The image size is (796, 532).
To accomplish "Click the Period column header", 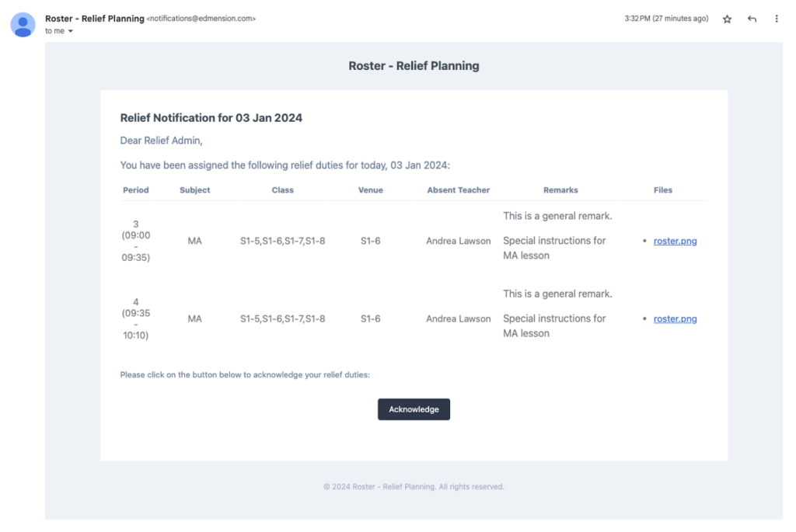I will tap(136, 190).
